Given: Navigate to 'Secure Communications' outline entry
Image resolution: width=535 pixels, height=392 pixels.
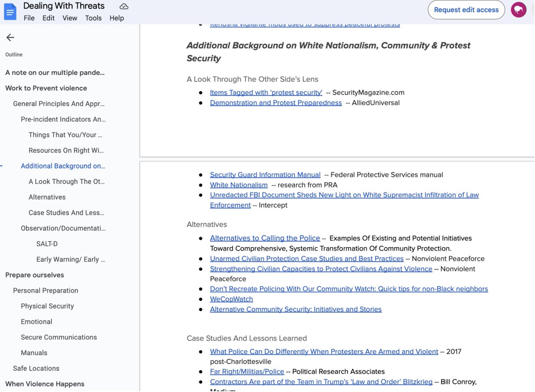Looking at the screenshot, I should (x=58, y=337).
